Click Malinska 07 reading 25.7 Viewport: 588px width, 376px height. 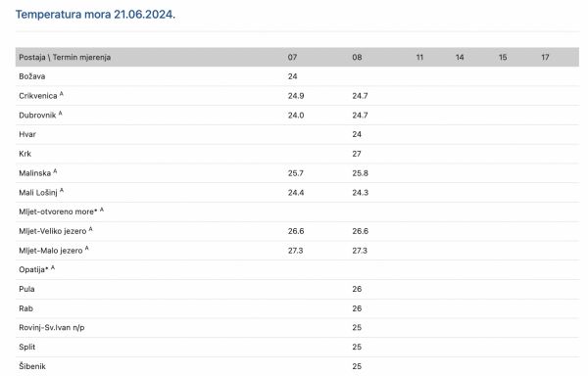coord(296,173)
